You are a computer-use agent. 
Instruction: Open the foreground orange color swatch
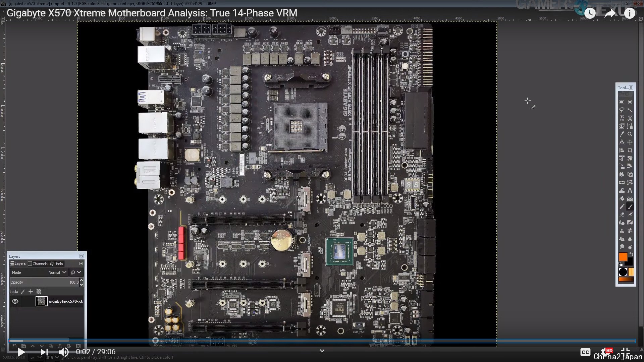(623, 256)
